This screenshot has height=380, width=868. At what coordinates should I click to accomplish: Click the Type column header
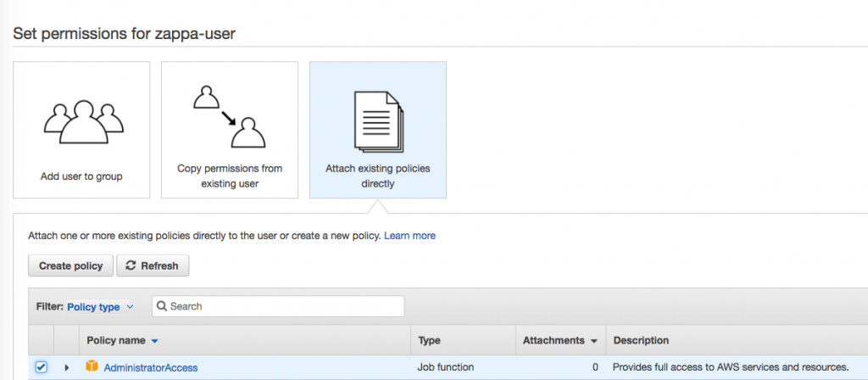tap(429, 341)
